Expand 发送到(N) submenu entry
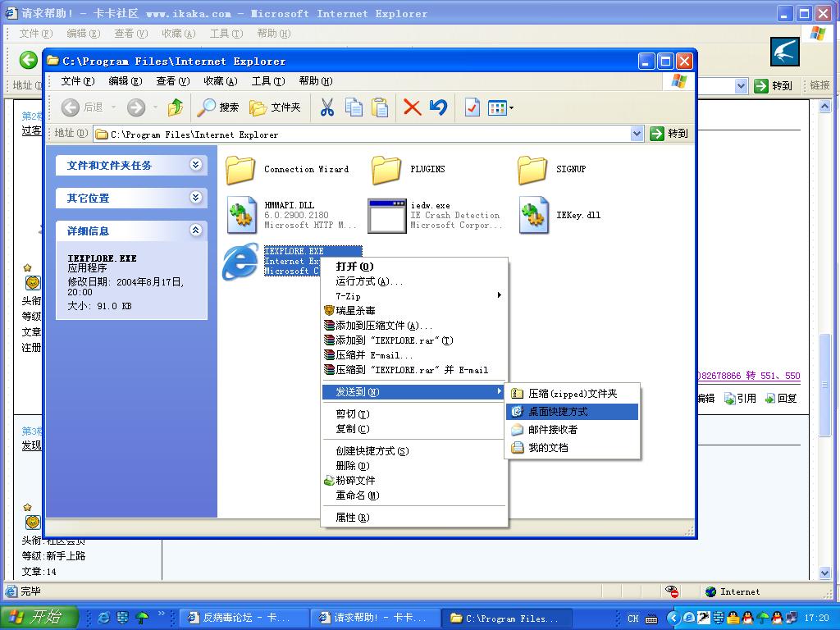840x630 pixels. 414,392
